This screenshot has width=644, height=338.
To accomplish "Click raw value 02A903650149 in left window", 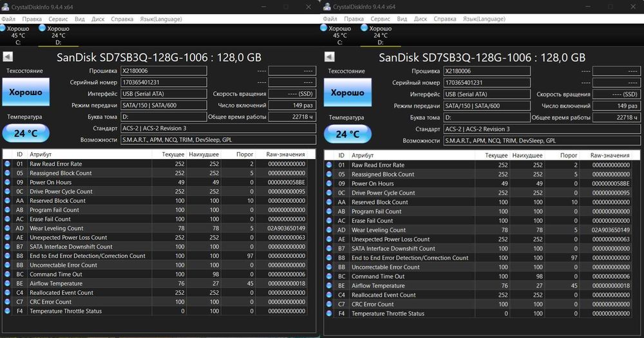I will [287, 228].
